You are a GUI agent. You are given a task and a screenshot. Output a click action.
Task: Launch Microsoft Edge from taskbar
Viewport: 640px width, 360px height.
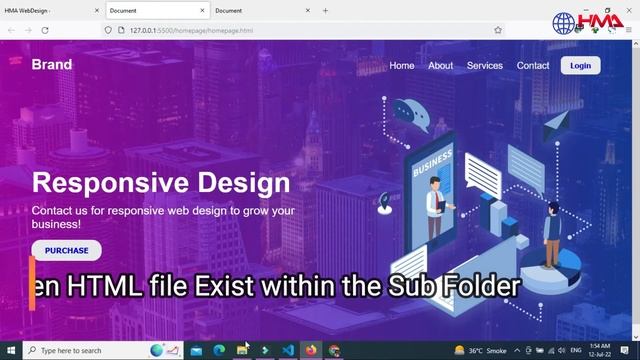pyautogui.click(x=219, y=351)
